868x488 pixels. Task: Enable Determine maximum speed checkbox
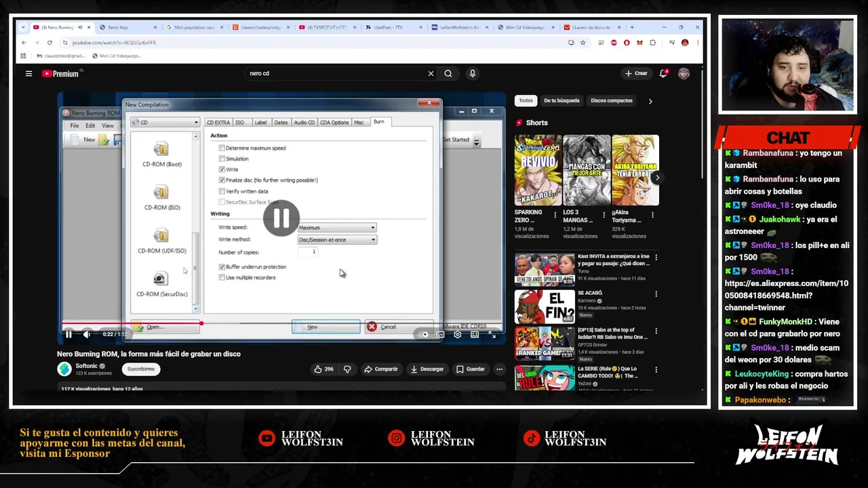coord(222,148)
